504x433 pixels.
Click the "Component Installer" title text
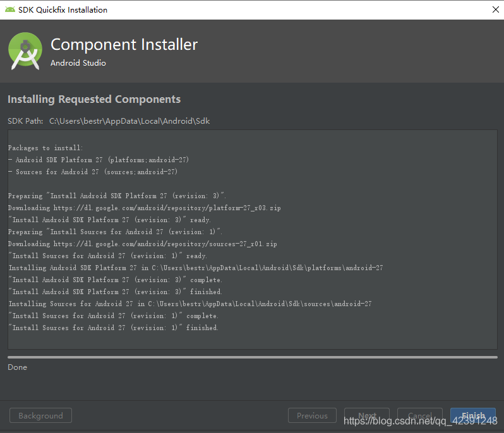(124, 45)
